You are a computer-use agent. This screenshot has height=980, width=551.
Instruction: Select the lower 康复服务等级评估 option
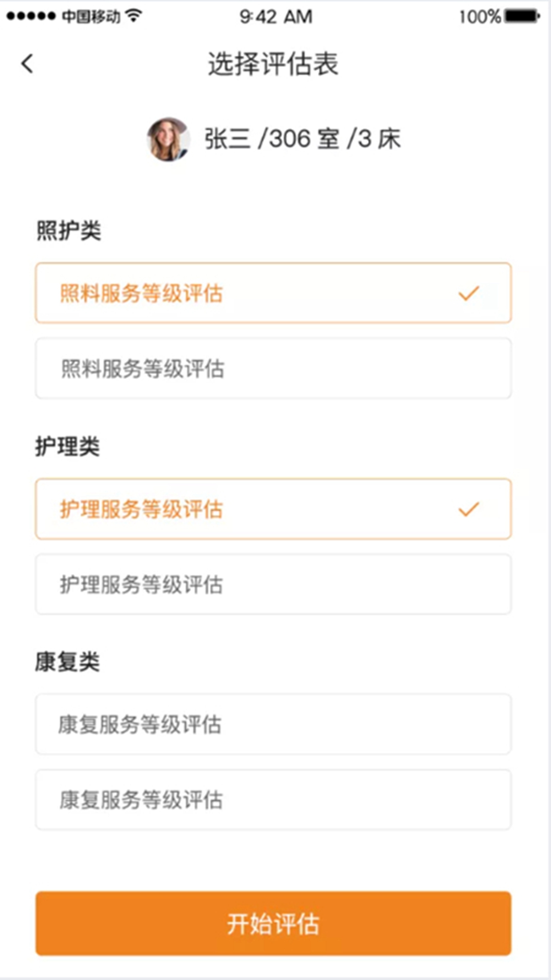click(x=273, y=799)
